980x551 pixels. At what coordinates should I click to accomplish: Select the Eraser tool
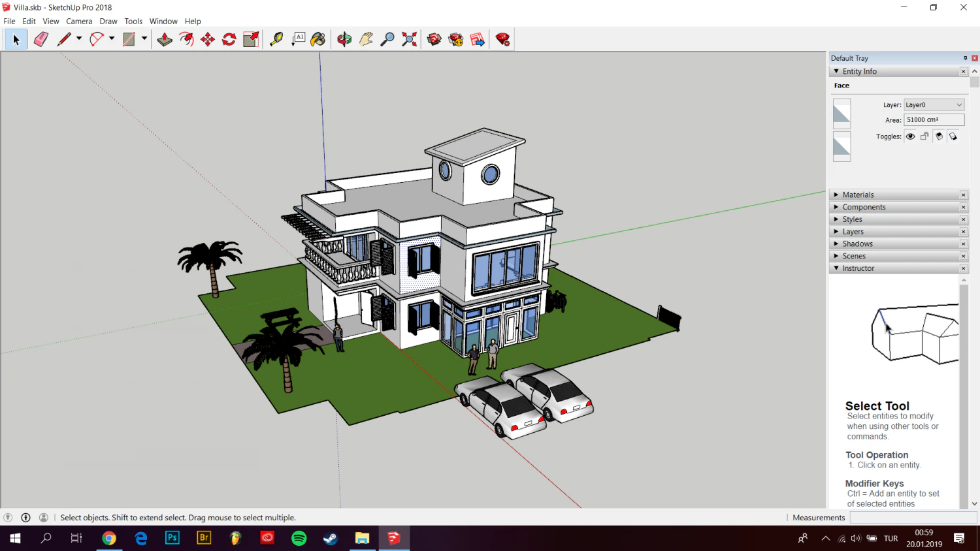(x=41, y=39)
